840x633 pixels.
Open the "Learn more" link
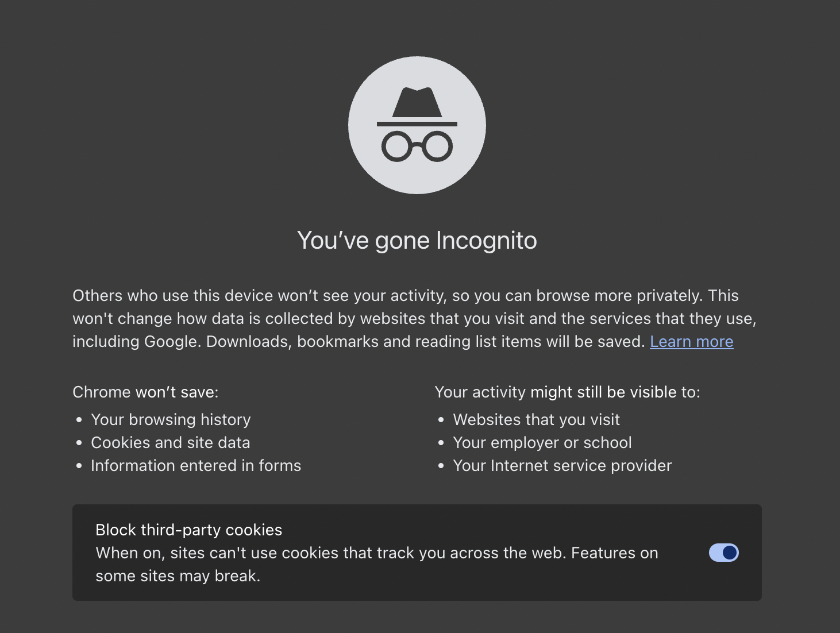tap(691, 342)
